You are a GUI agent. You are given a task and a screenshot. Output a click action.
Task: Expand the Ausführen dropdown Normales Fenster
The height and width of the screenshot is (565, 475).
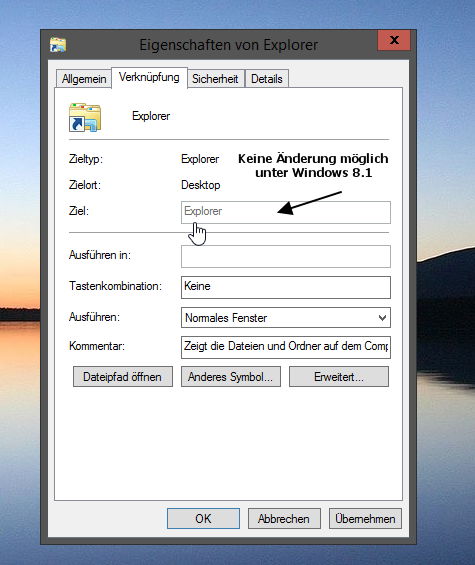(x=286, y=317)
